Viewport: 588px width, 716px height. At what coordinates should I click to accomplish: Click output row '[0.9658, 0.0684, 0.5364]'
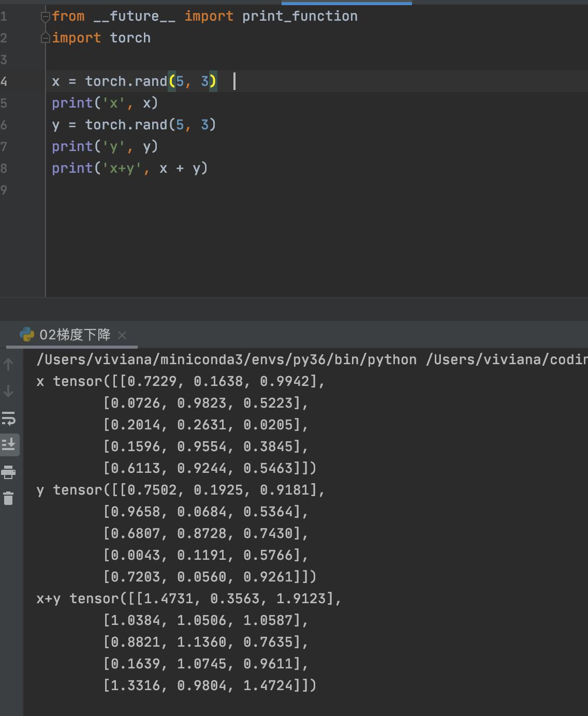[202, 512]
